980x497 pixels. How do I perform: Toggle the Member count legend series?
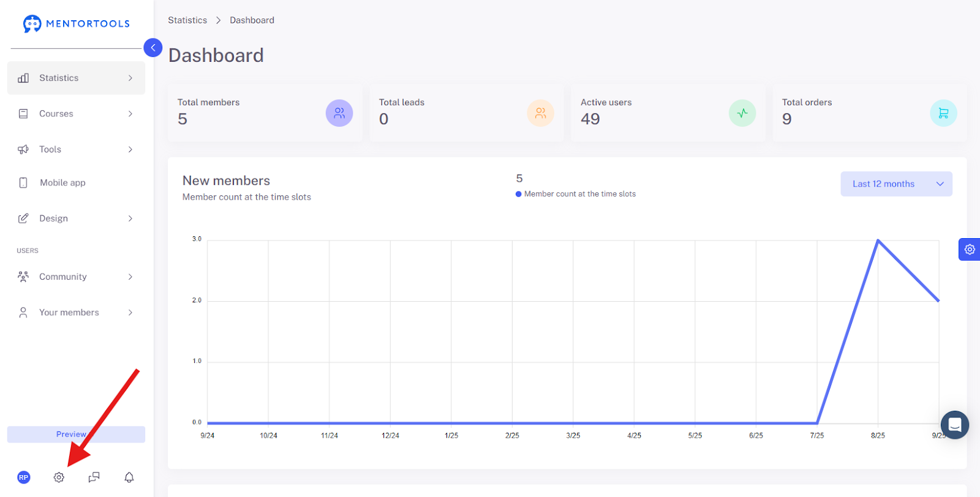pyautogui.click(x=576, y=194)
